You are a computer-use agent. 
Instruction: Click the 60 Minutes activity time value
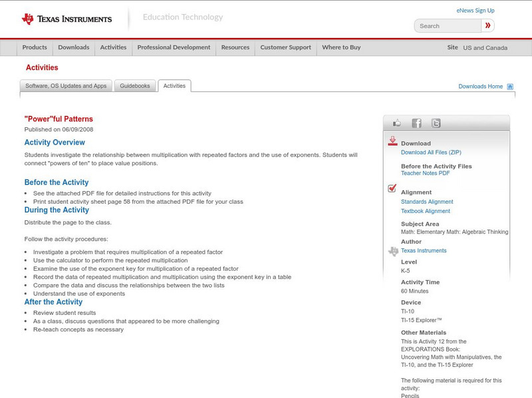coord(414,291)
